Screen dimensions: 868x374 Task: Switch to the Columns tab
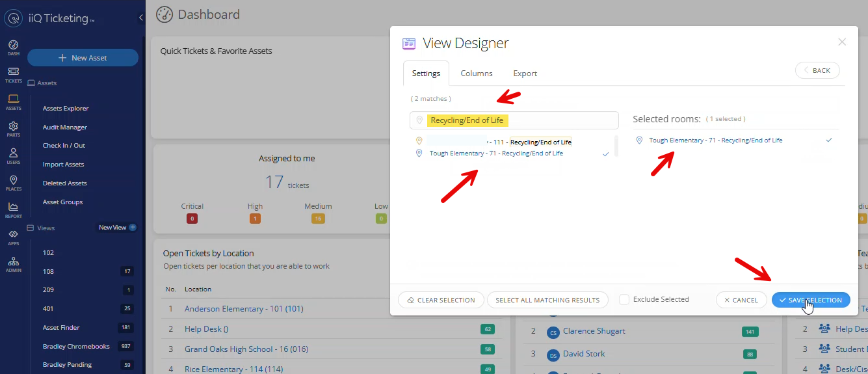[x=477, y=73]
